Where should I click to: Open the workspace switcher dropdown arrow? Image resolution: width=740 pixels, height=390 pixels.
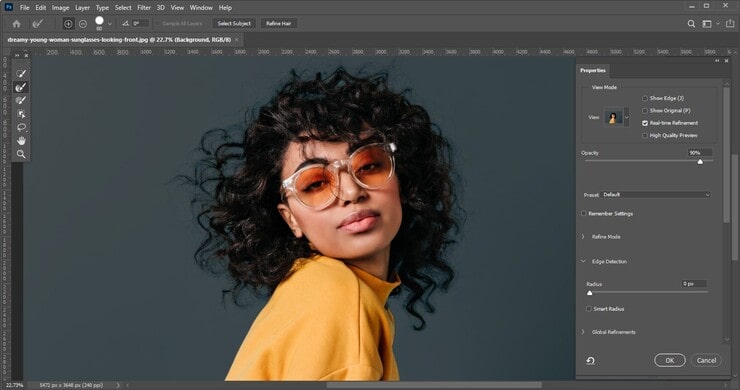pyautogui.click(x=718, y=24)
